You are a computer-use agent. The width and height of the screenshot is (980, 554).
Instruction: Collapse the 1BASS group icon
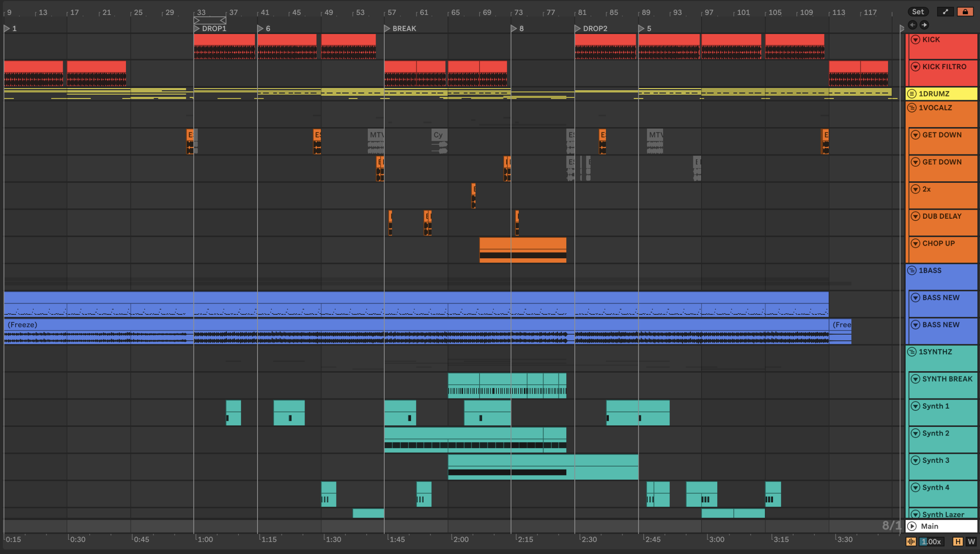[912, 271]
